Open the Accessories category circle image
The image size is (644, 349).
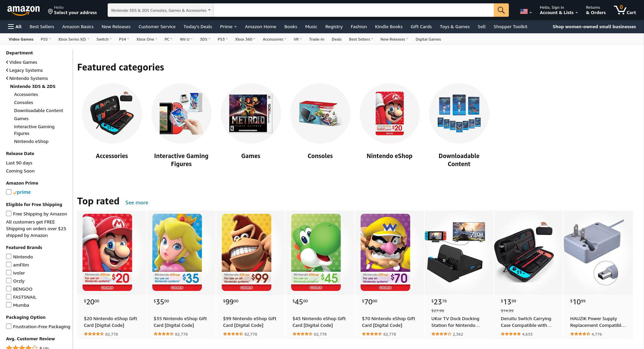point(112,113)
